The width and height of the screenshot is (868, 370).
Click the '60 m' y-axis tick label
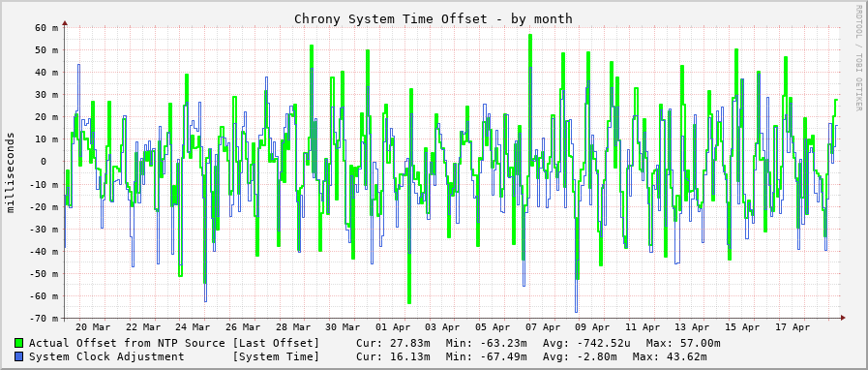[47, 28]
